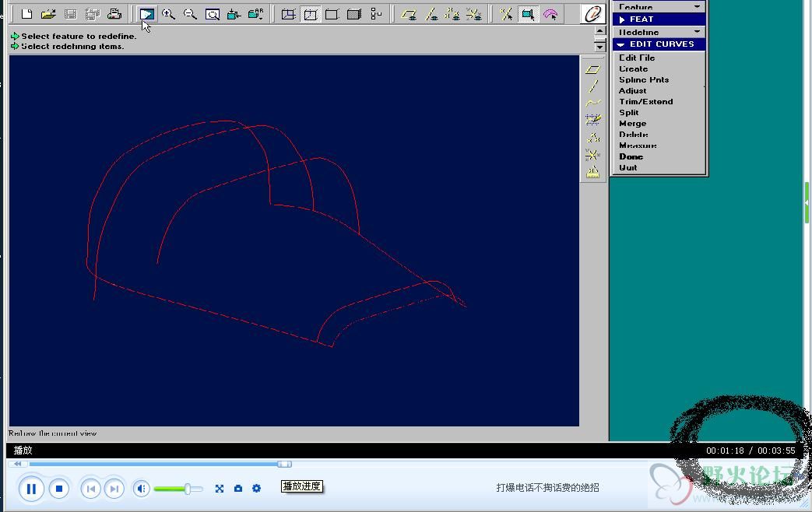Switch display to no hidden mode
The image size is (812, 512).
click(332, 15)
